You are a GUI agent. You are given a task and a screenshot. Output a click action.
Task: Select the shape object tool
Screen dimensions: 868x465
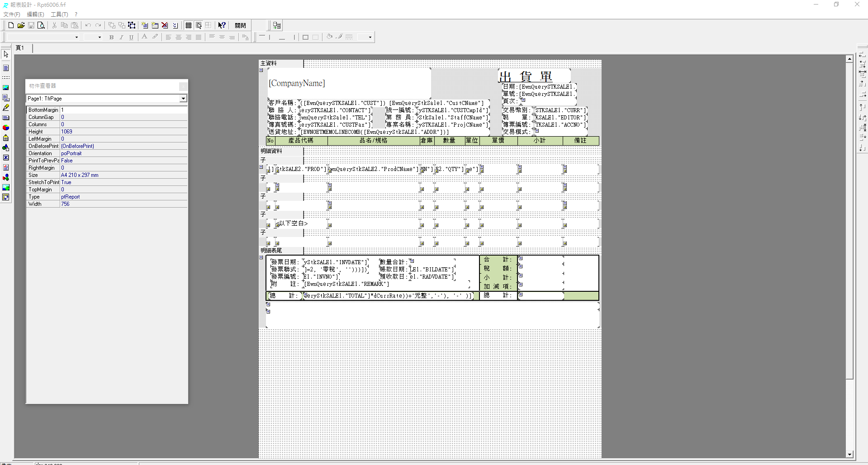6,147
